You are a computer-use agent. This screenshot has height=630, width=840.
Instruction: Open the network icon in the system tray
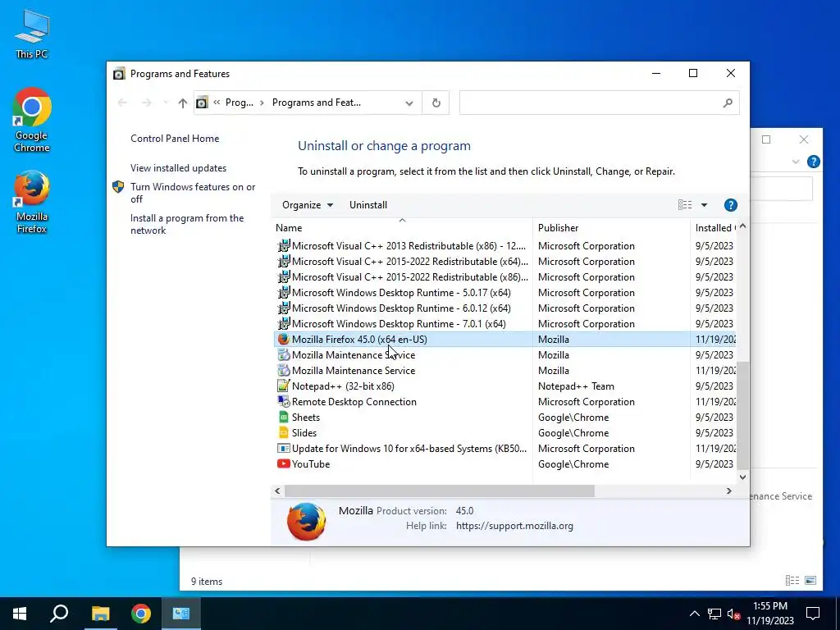[x=714, y=614]
